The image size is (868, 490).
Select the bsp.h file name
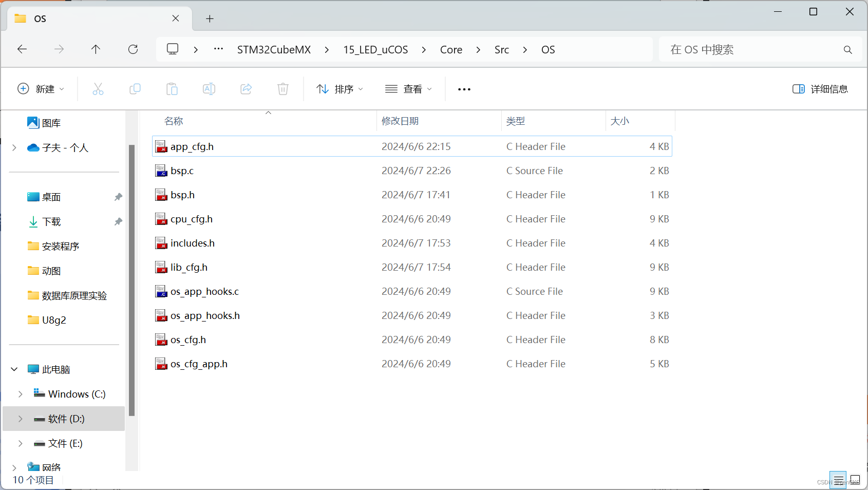click(x=182, y=195)
